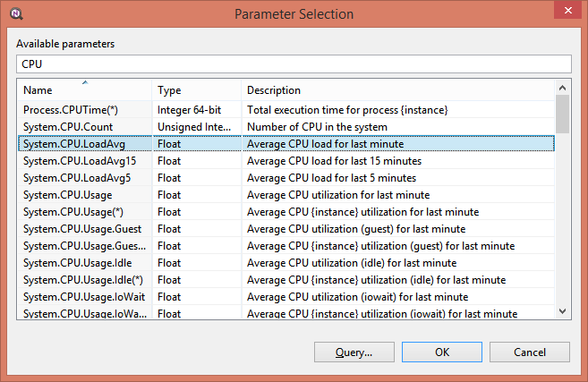Click the vertical scrollbar thumb
This screenshot has width=588, height=382.
pos(562,114)
